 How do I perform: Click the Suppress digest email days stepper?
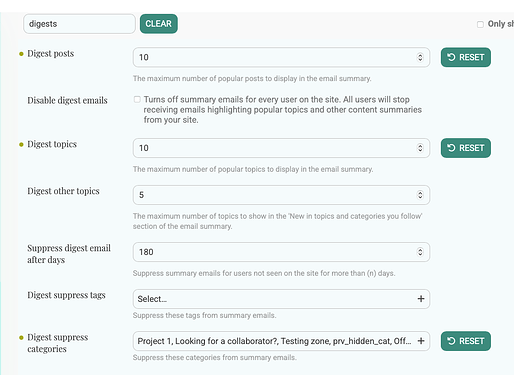[420, 252]
